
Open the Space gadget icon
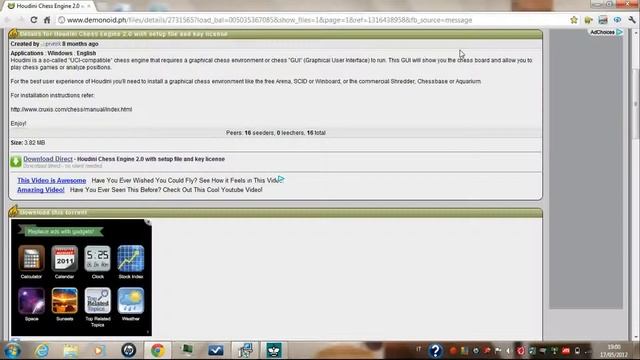31,301
